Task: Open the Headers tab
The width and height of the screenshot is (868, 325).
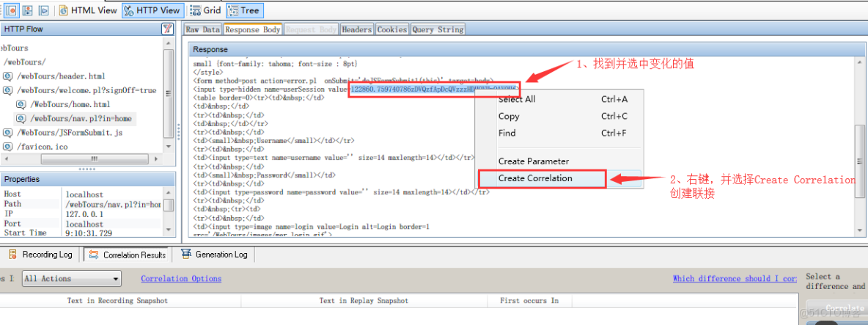Action: click(x=356, y=30)
